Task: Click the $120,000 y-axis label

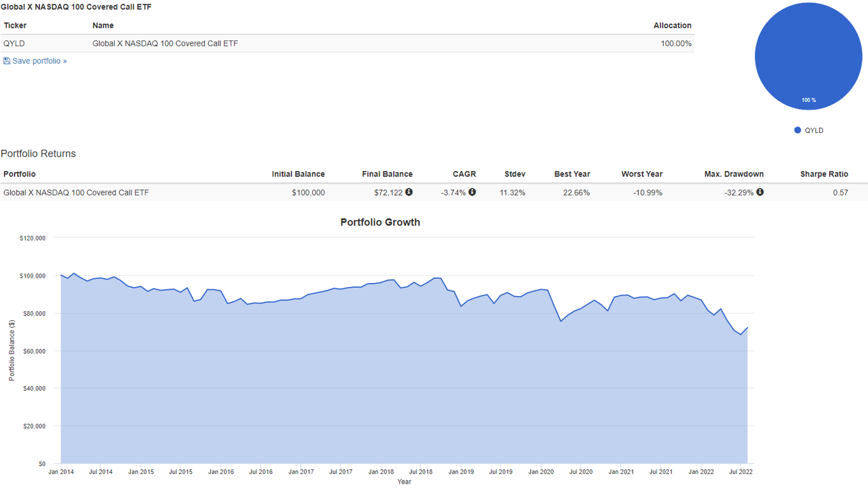Action: [x=33, y=238]
